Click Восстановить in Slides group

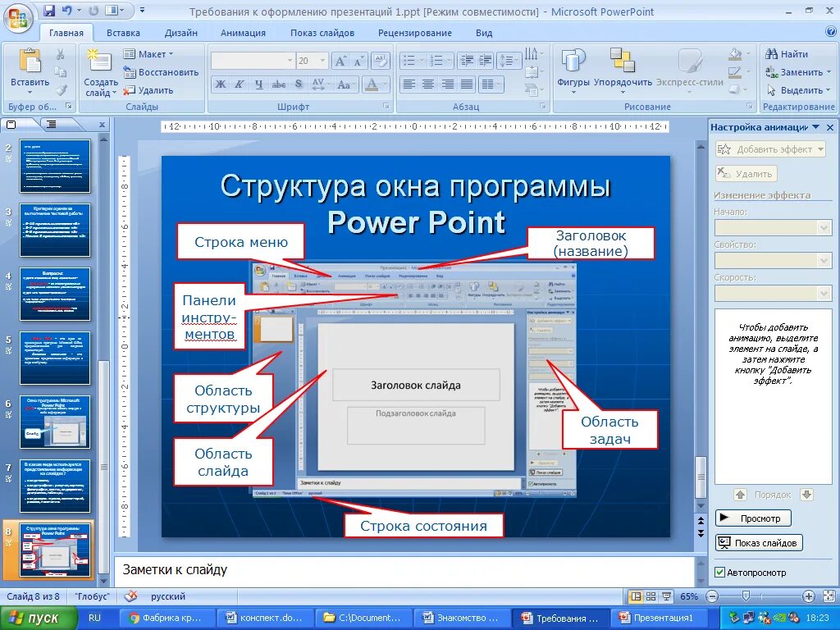161,72
